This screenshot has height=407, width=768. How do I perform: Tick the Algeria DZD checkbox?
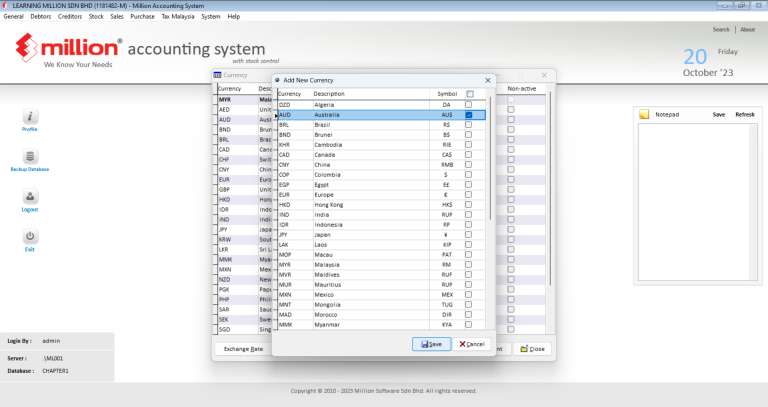tap(469, 105)
